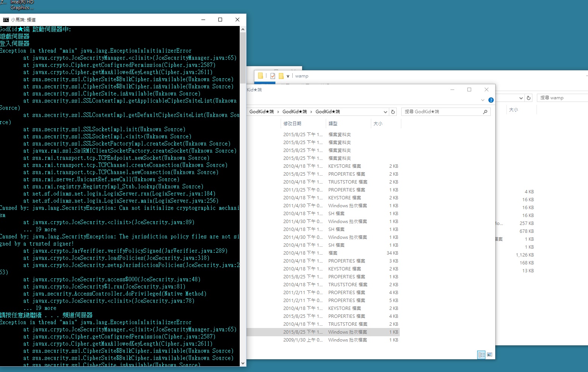Refresh the GodKid★端 folder view
588x372 pixels.
(x=393, y=112)
